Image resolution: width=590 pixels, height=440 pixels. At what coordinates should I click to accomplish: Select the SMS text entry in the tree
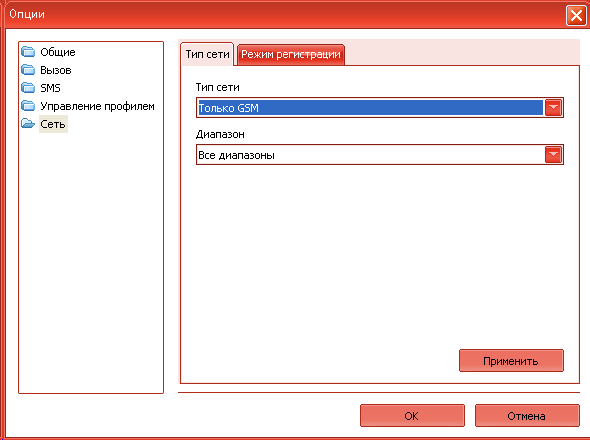point(50,88)
